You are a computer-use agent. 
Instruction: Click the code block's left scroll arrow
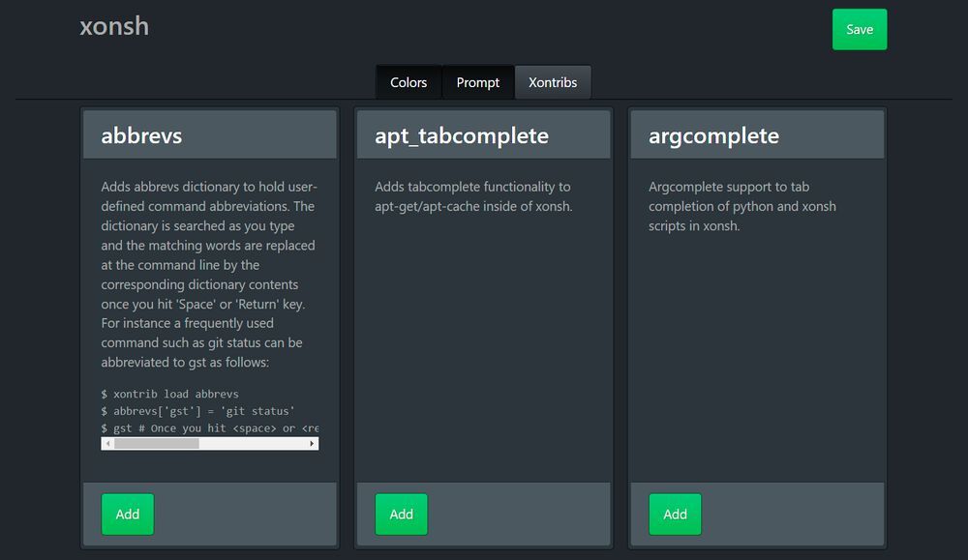click(x=106, y=444)
